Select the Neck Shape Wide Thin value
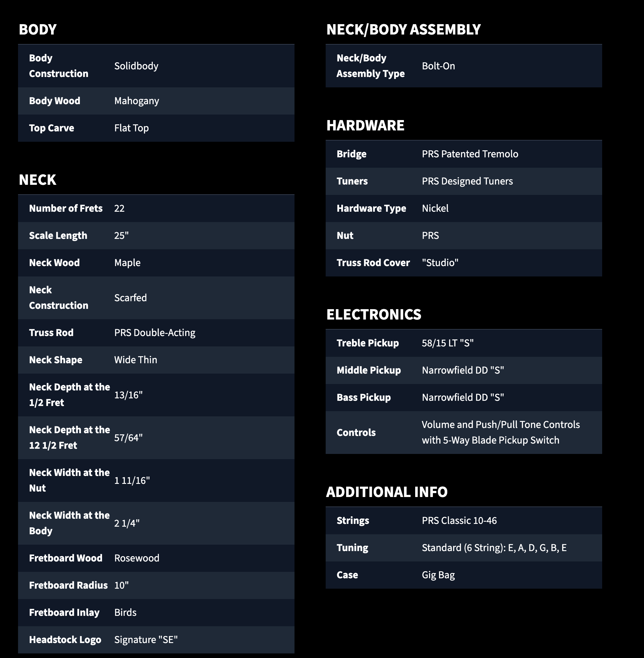The width and height of the screenshot is (644, 658). [x=136, y=360]
